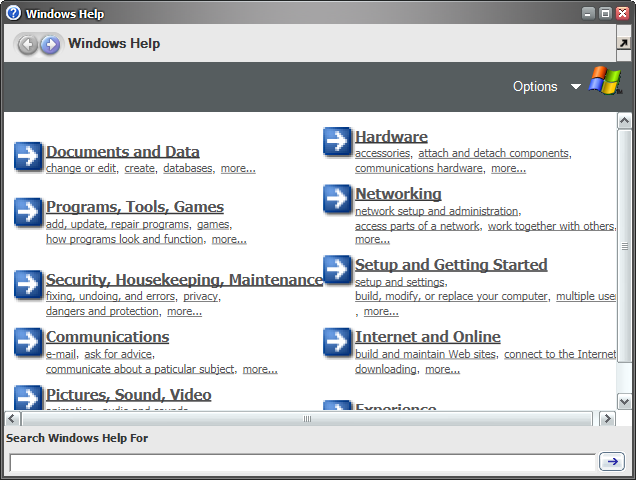Click the arrow icon next to Hardware

point(337,142)
